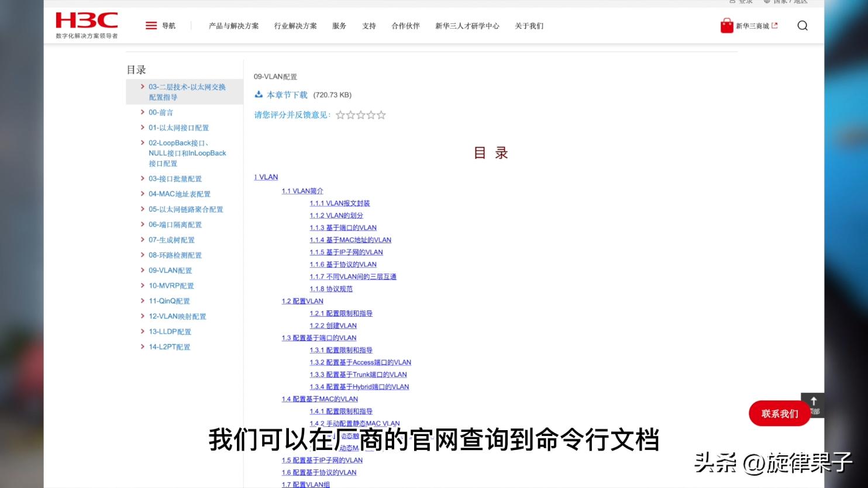The height and width of the screenshot is (488, 868).
Task: Expand the 13-LLDP配置 entry
Action: pyautogui.click(x=142, y=331)
